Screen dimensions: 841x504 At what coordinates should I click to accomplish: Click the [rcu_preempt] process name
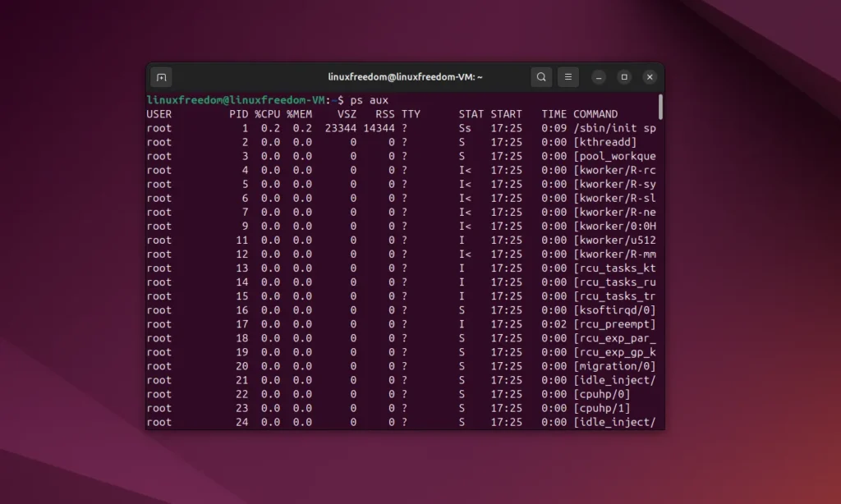pyautogui.click(x=614, y=324)
